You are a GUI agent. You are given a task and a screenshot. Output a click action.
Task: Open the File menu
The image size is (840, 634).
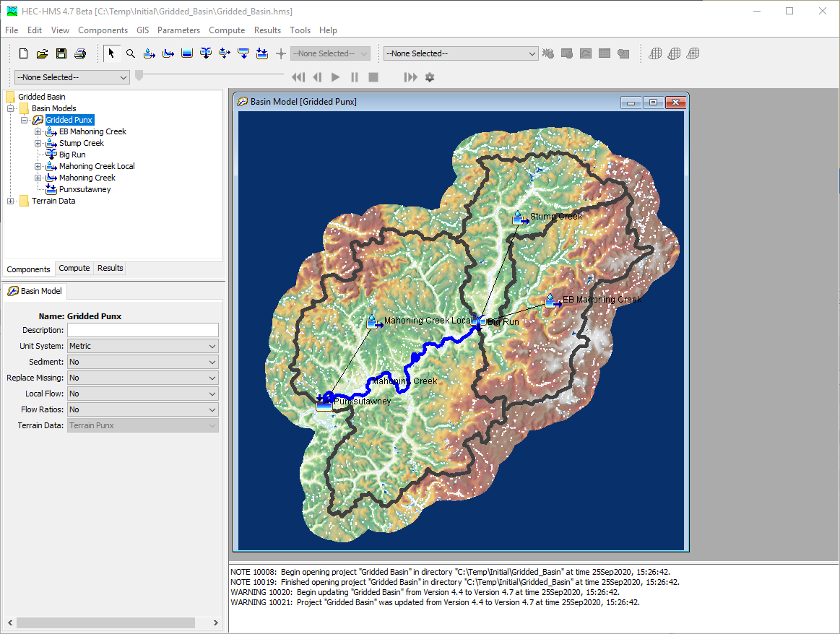pyautogui.click(x=12, y=30)
